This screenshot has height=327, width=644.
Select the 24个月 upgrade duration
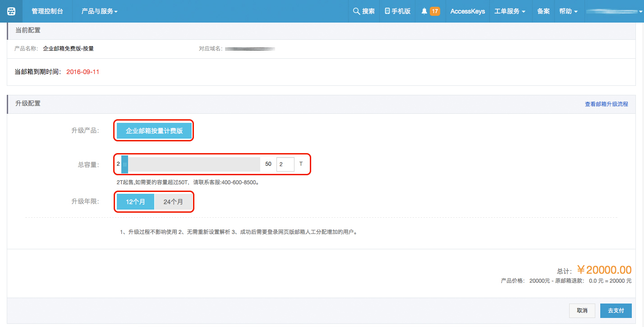(173, 202)
